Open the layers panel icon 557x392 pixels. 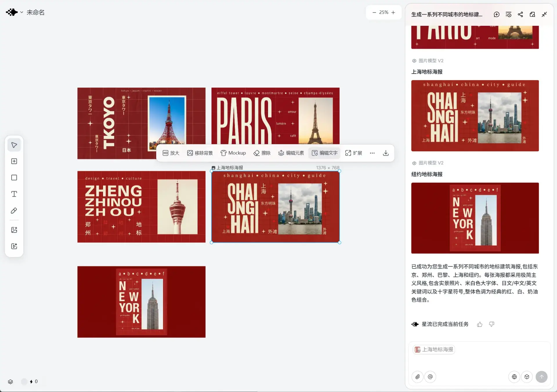click(10, 382)
